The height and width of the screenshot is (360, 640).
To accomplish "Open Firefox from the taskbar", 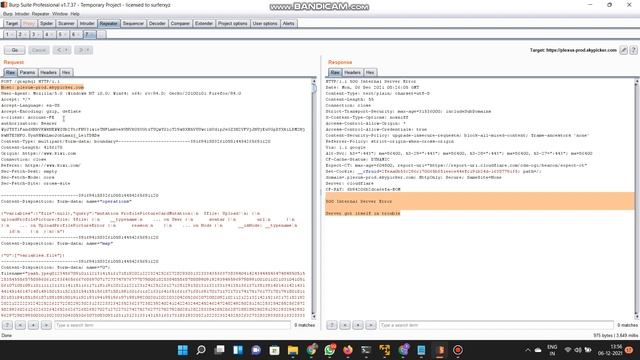I will (348, 350).
